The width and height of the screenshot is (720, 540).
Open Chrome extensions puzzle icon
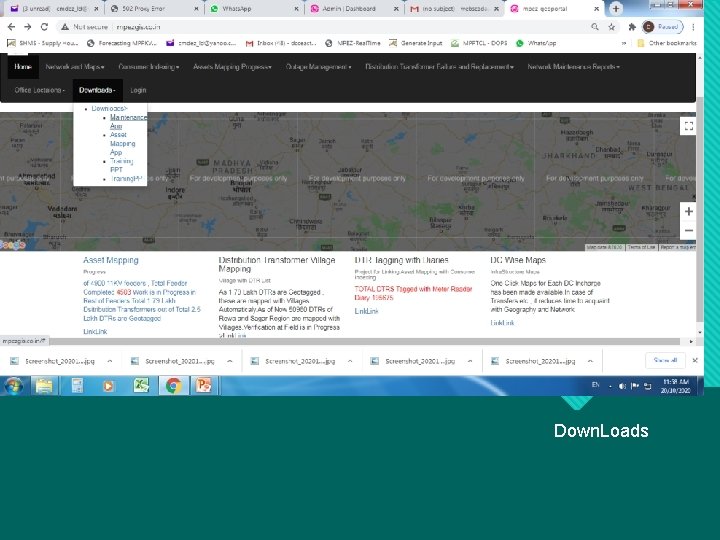[x=632, y=27]
